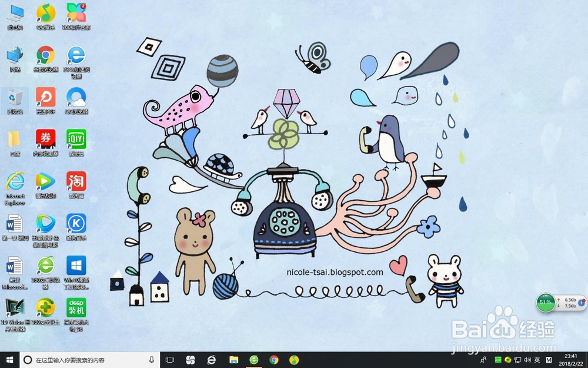Image resolution: width=588 pixels, height=368 pixels.
Task: Open Internet Explorer from the taskbar
Action: click(x=212, y=360)
